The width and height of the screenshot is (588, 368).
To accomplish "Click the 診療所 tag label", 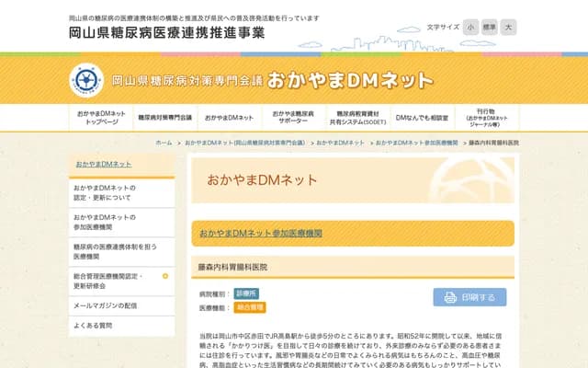I will pyautogui.click(x=246, y=293).
